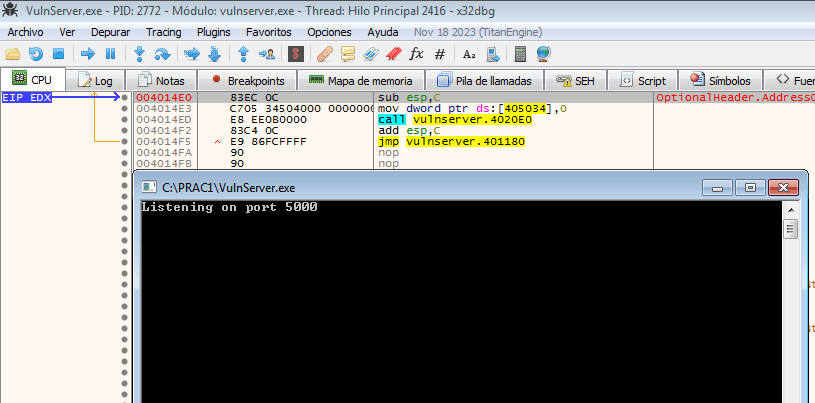Start trace into
Viewport: 815px width, 403px height.
[x=192, y=54]
